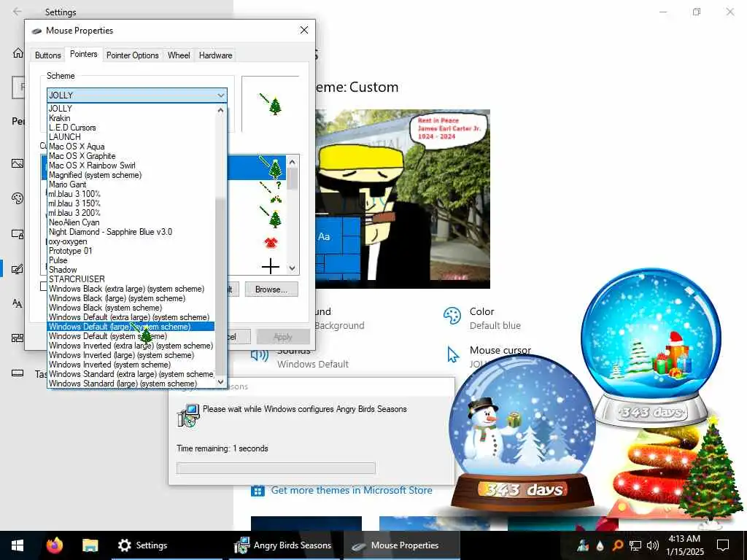The width and height of the screenshot is (747, 560).
Task: Pick the NeoAlien Cyan scheme
Action: pyautogui.click(x=131, y=222)
